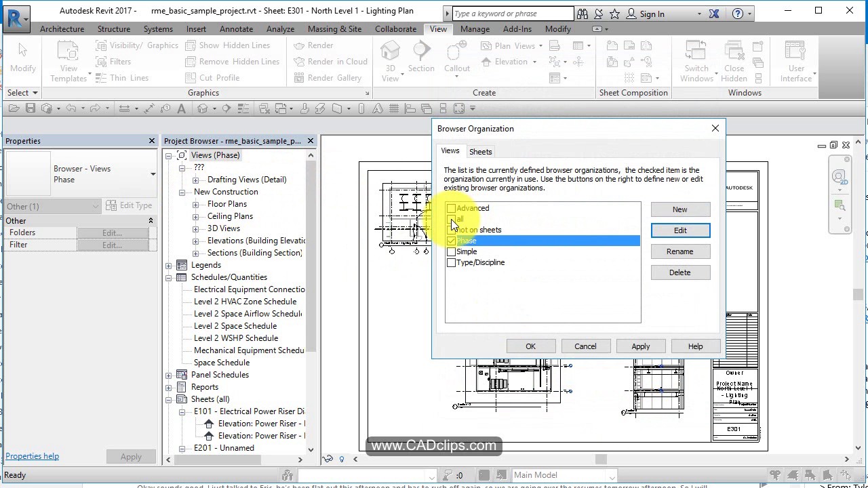
Task: Collapse the Schedules/Quantities node
Action: pyautogui.click(x=169, y=277)
